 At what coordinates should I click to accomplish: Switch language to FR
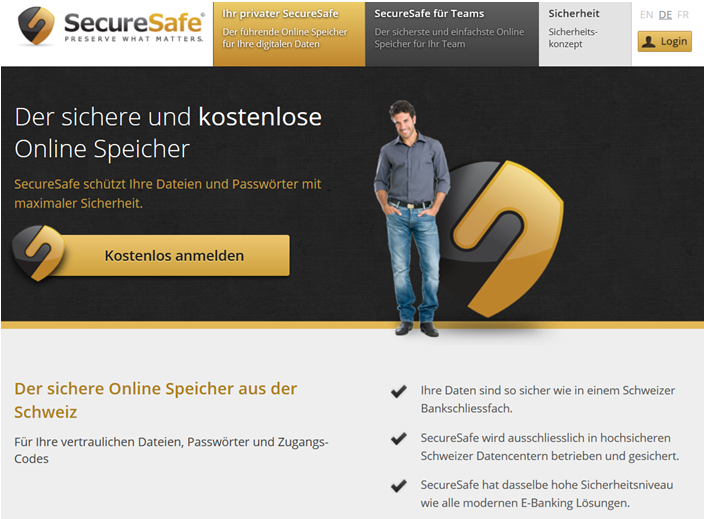(683, 15)
